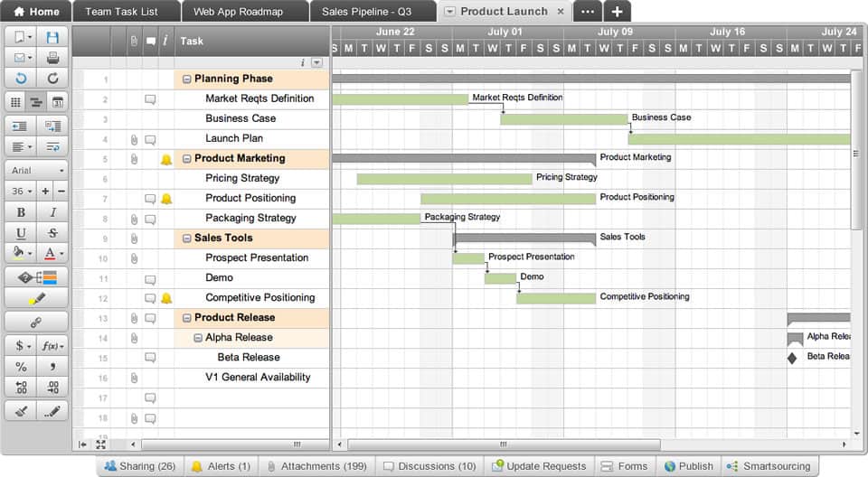Image resolution: width=868 pixels, height=477 pixels.
Task: Collapse the Planning Phase group
Action: point(187,79)
